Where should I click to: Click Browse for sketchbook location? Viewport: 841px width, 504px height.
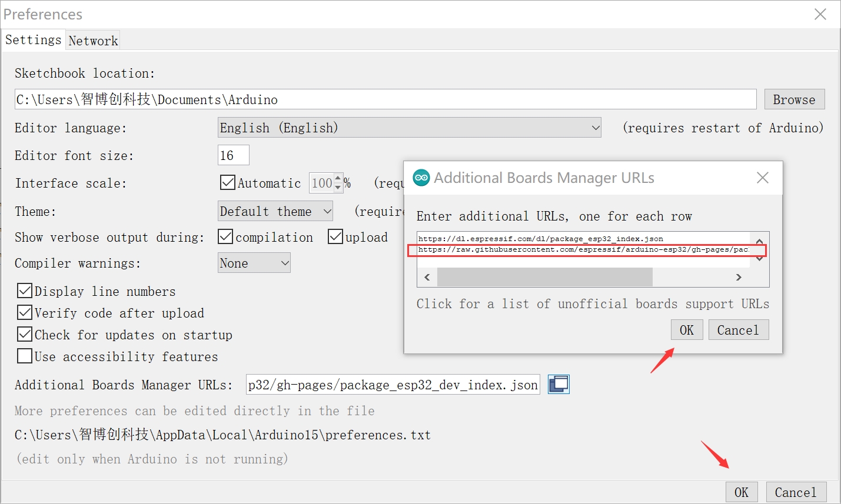[x=795, y=99]
